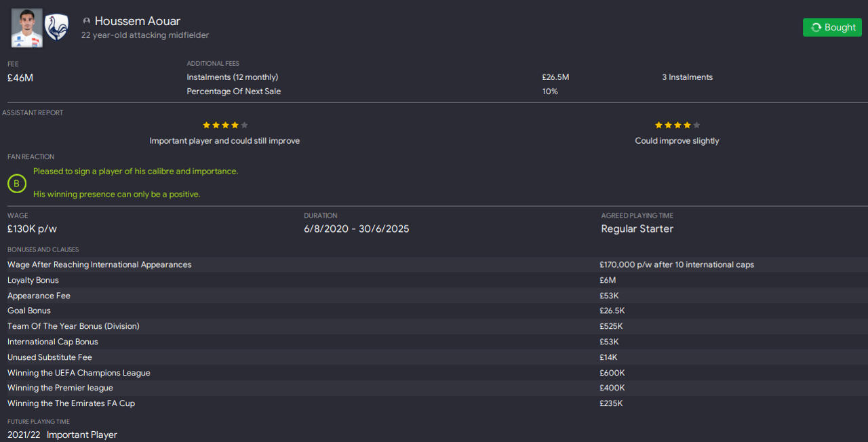Image resolution: width=868 pixels, height=442 pixels.
Task: Select Team Of The Year Bonus row
Action: coord(73,326)
